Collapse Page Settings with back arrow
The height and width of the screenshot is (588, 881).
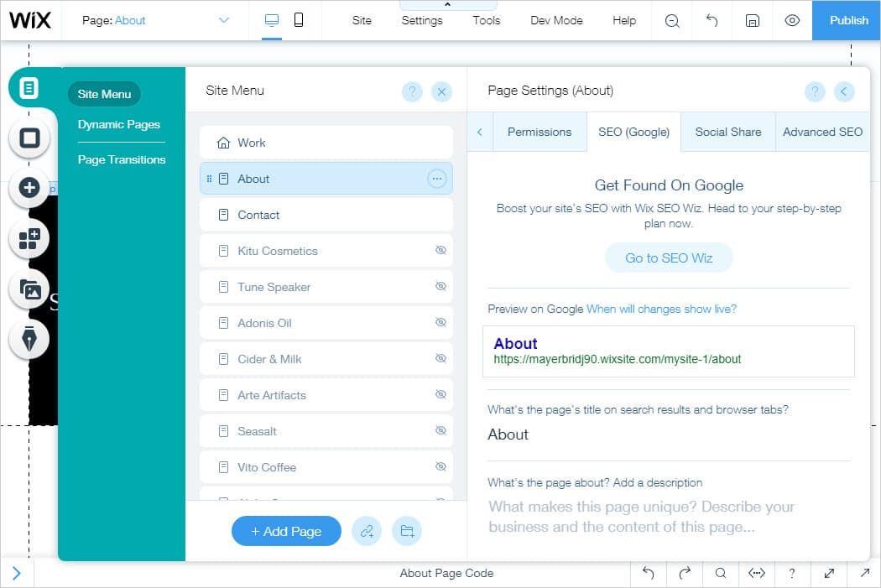pyautogui.click(x=844, y=91)
